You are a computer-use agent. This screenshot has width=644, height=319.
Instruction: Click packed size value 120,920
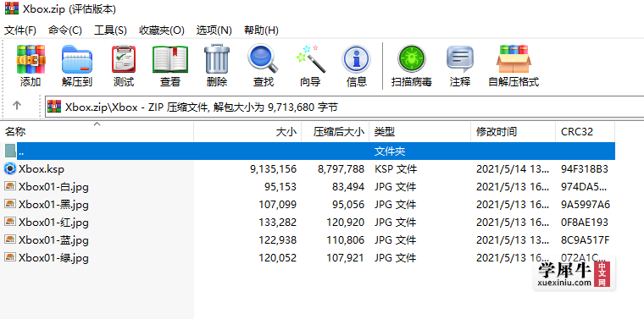[x=346, y=223]
